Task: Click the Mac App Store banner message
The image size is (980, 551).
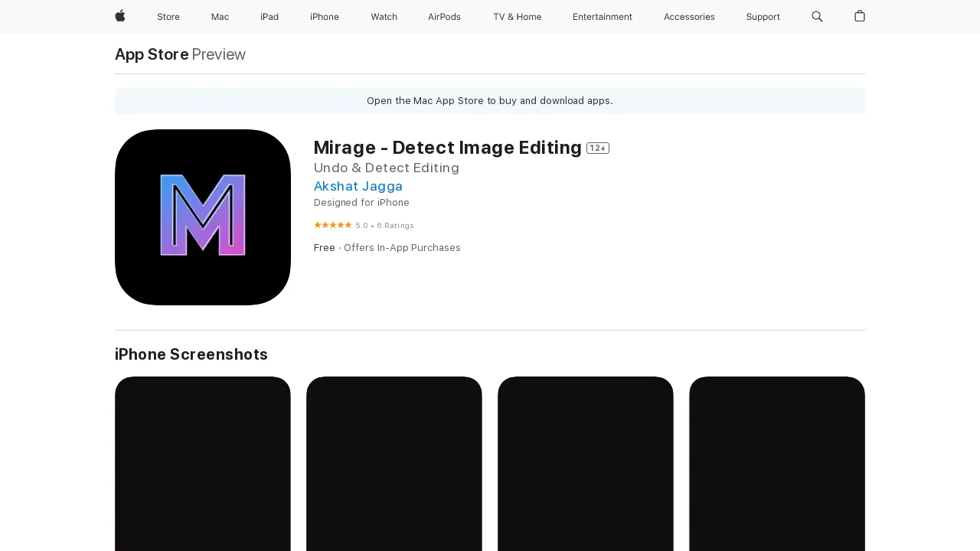Action: (489, 100)
